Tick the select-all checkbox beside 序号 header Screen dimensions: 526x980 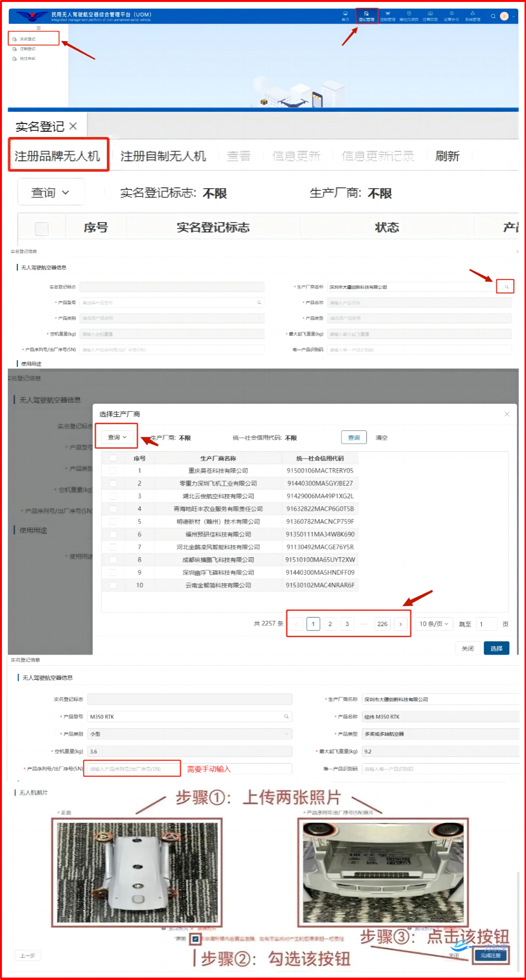coord(42,228)
